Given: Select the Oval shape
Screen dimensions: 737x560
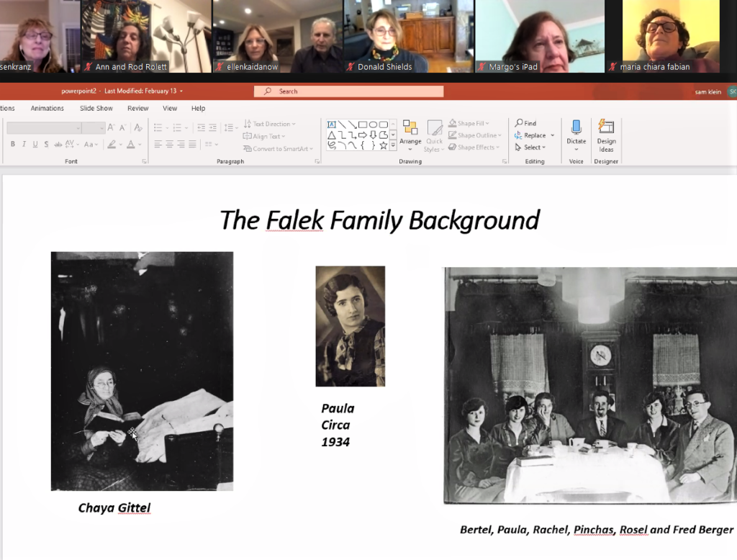Looking at the screenshot, I should point(374,125).
